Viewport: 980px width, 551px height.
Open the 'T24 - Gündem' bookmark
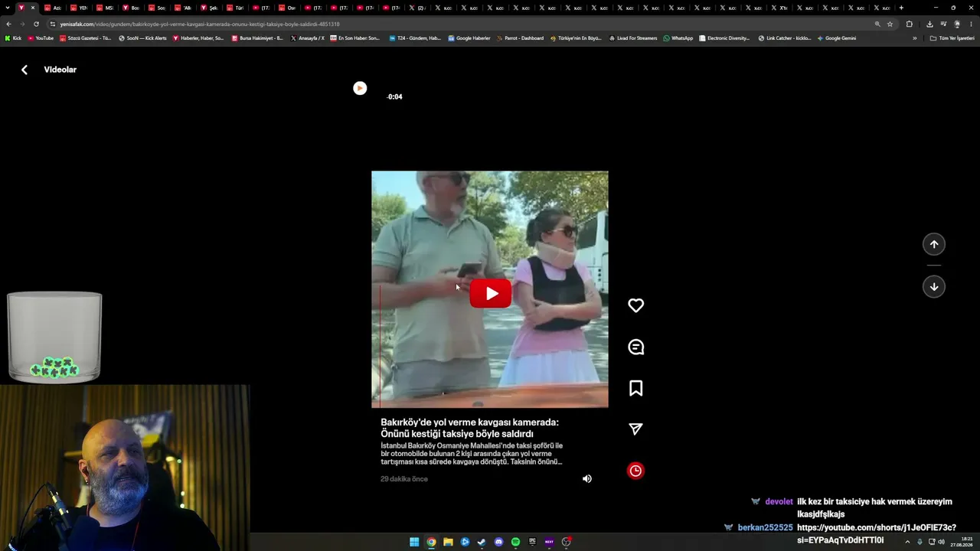pos(414,38)
